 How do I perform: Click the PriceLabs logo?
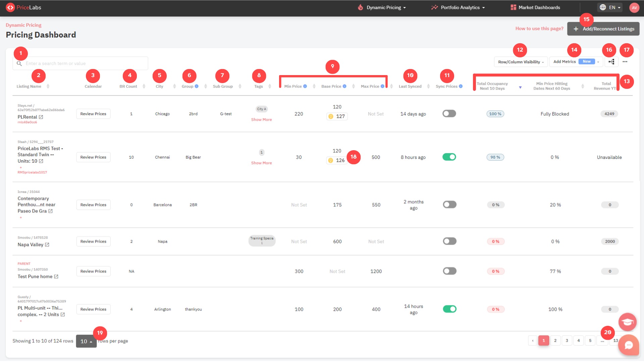pos(23,7)
